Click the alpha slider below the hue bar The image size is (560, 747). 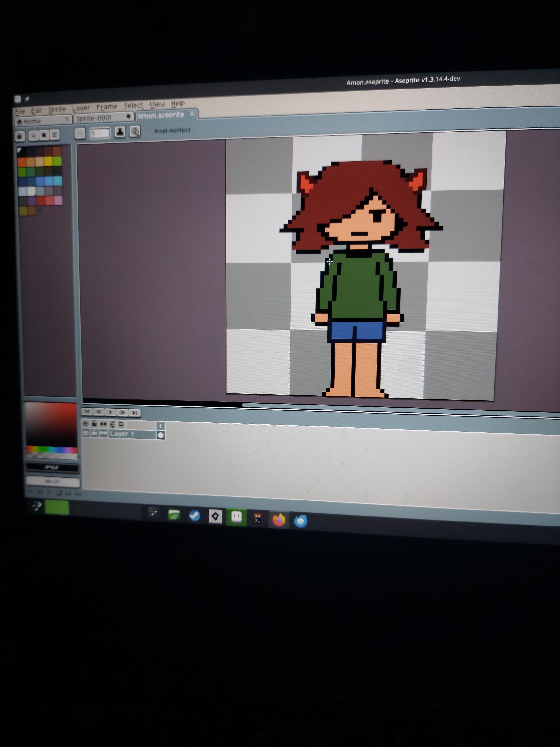point(53,456)
